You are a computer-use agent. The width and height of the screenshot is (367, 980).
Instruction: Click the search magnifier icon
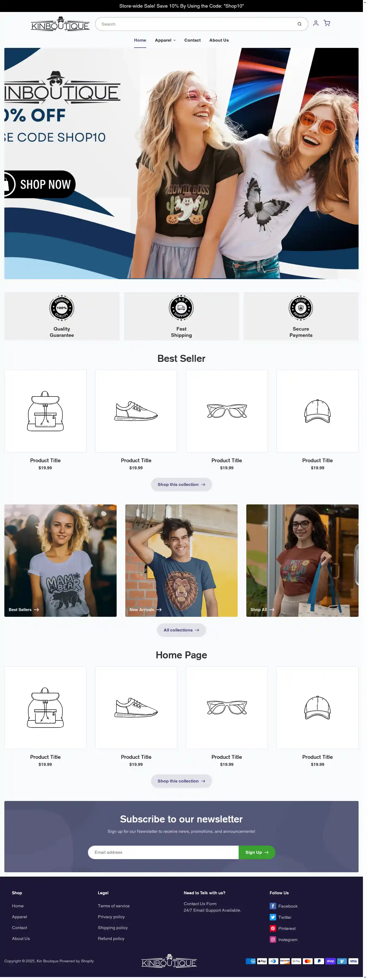(299, 24)
